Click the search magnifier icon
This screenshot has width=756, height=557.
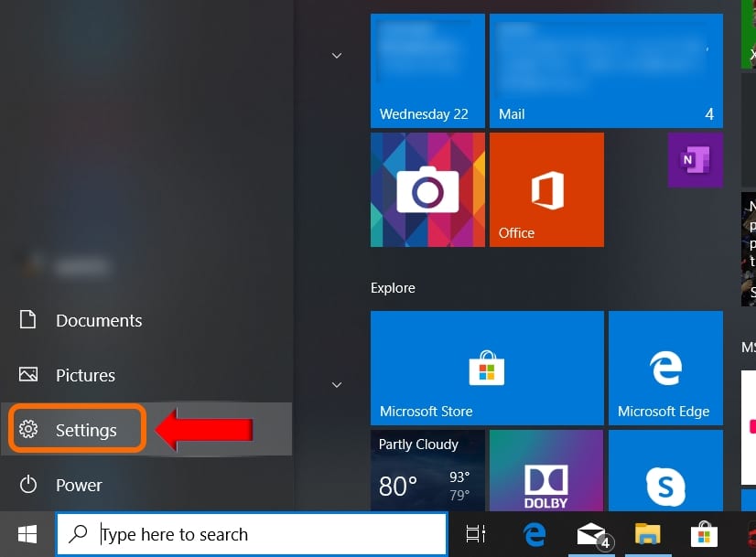78,534
